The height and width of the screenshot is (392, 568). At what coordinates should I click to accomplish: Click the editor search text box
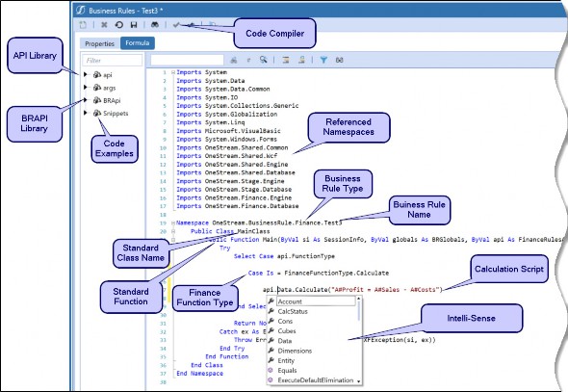click(x=187, y=60)
